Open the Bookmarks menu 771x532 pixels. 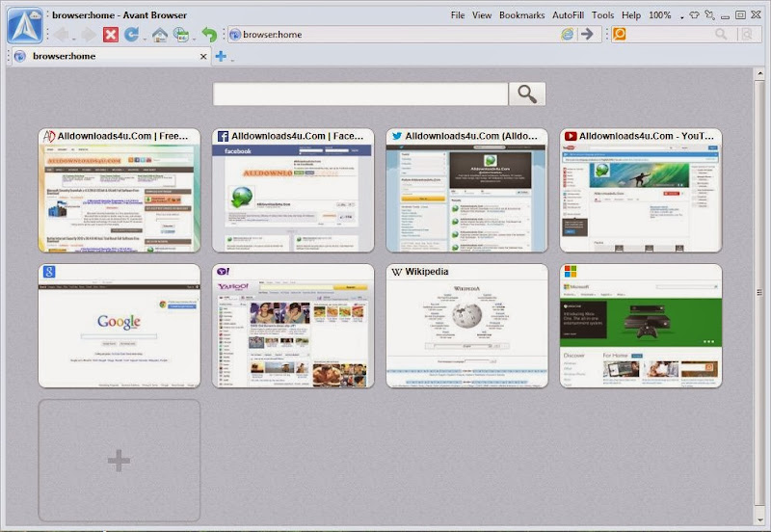point(521,15)
